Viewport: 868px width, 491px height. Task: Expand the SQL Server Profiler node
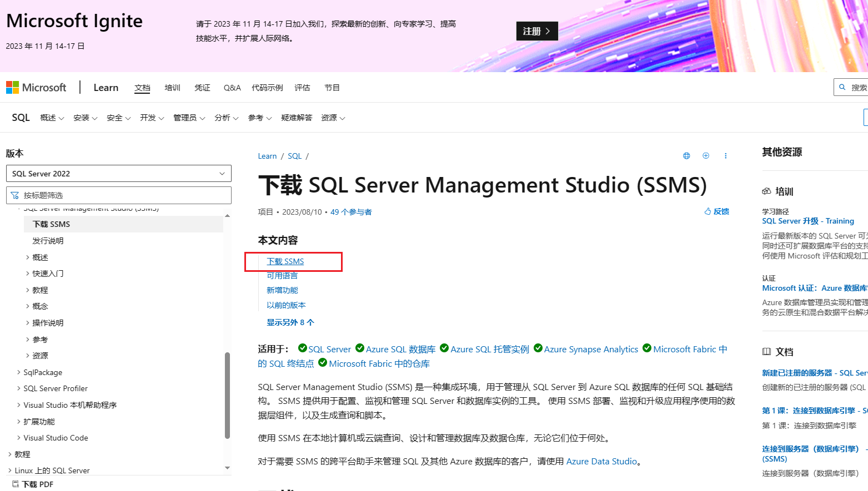[x=19, y=388]
